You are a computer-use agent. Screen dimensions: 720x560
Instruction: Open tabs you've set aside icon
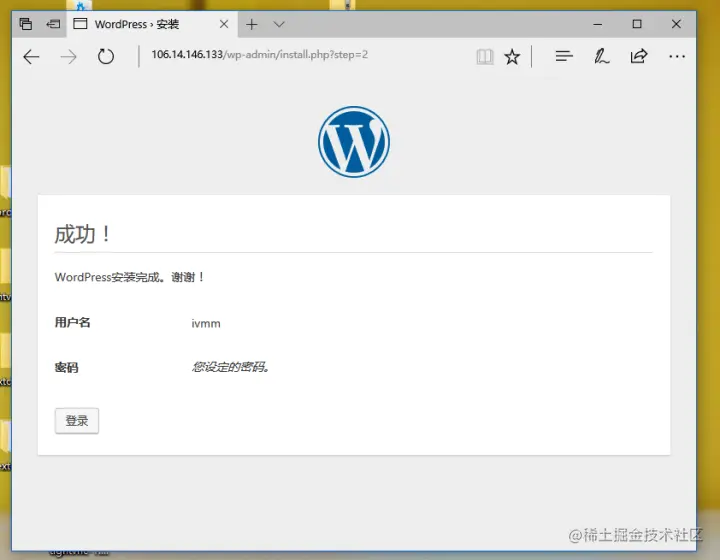pos(26,24)
